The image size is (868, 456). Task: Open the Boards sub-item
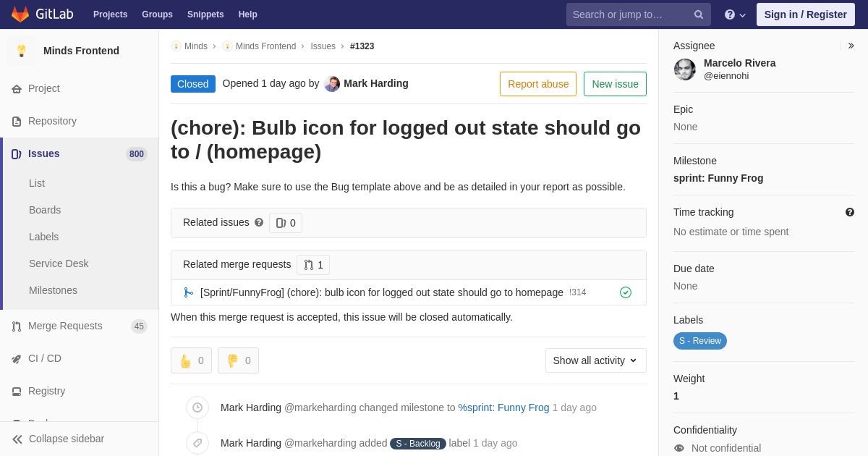pos(45,210)
